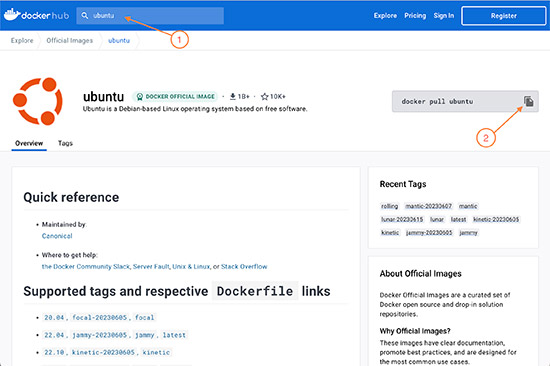Click the Ubuntu Debian-based description text
The image size is (550, 366).
[x=195, y=109]
